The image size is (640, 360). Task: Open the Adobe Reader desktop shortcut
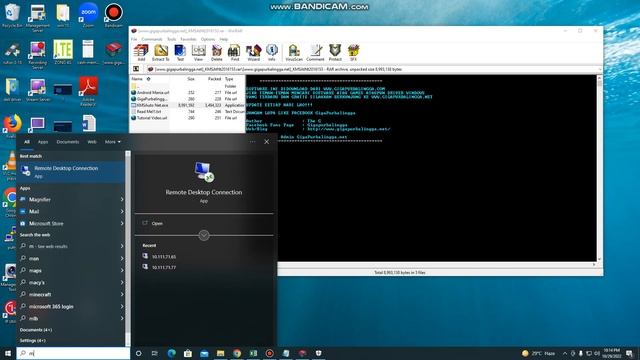click(x=88, y=91)
